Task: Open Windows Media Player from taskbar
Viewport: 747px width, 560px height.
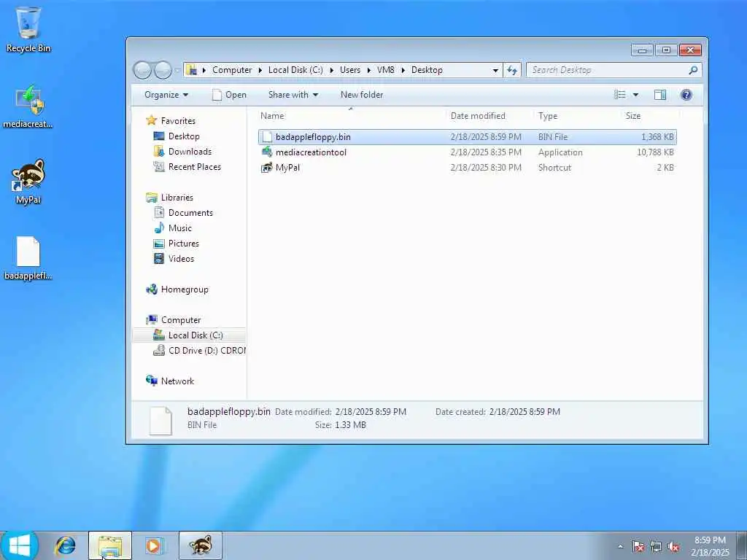Action: click(154, 545)
